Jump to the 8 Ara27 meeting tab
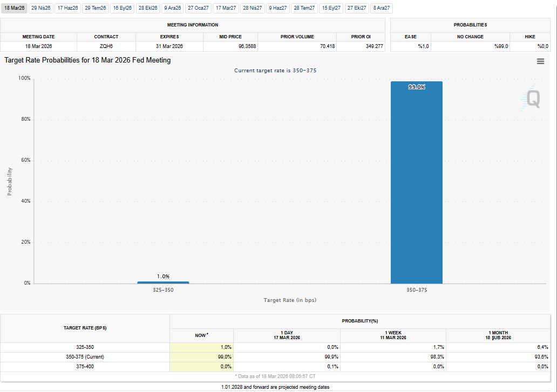The width and height of the screenshot is (557, 392). click(x=382, y=8)
